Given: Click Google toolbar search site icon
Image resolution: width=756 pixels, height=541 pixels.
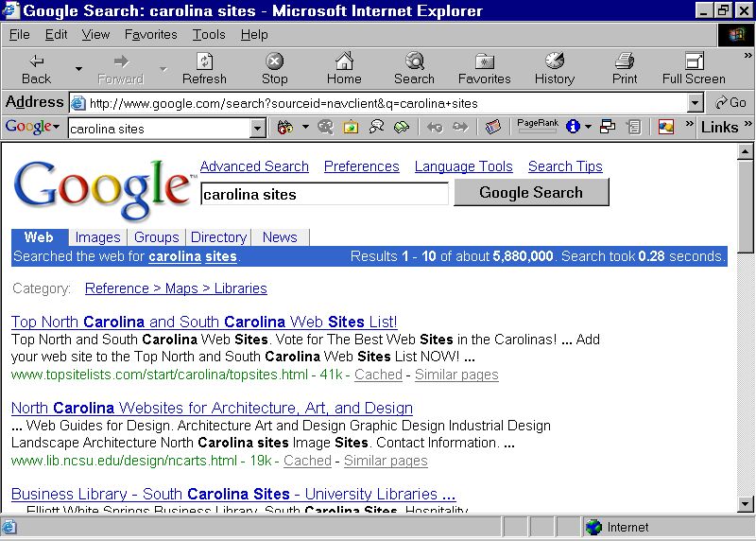Looking at the screenshot, I should tap(325, 128).
